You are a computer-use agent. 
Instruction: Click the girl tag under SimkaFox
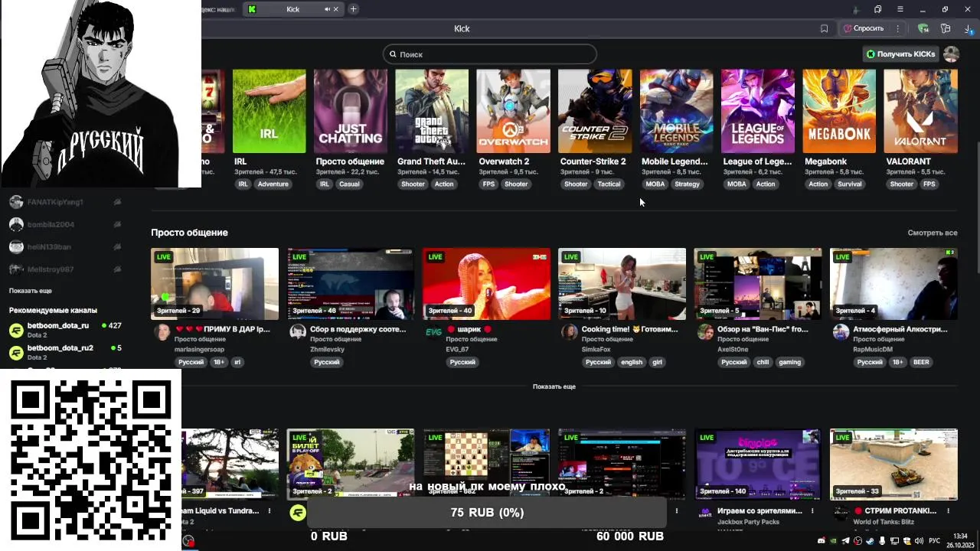pyautogui.click(x=657, y=362)
